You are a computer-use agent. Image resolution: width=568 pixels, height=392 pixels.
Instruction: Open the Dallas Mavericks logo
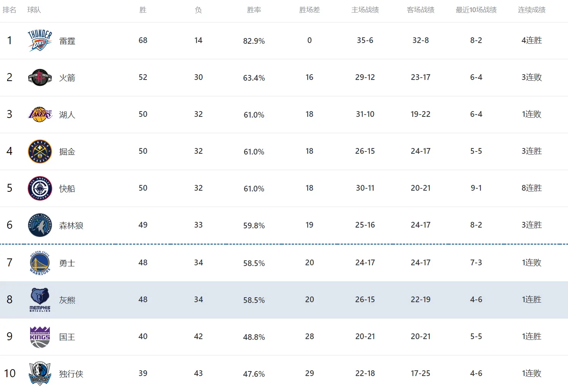click(x=40, y=374)
